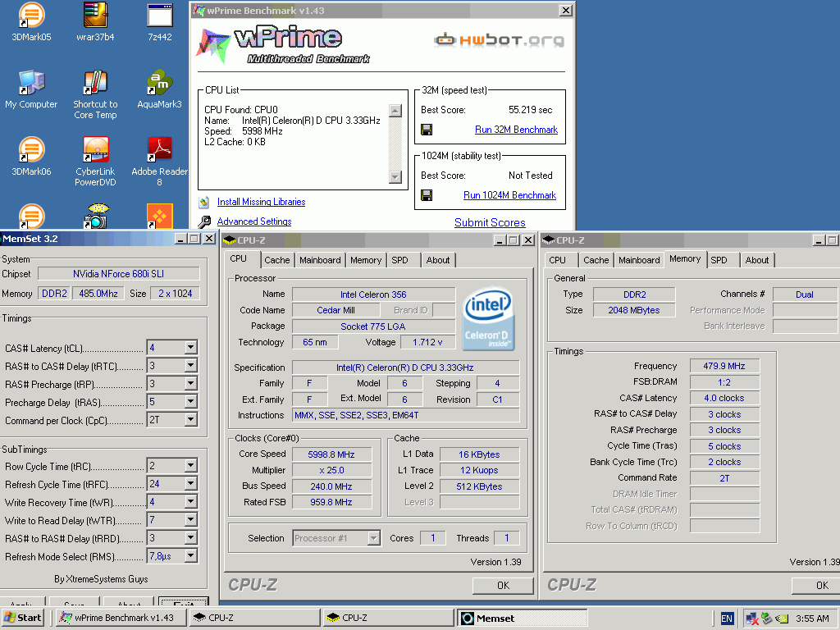
Task: Launch Shortcut to Core Temp icon
Action: click(95, 94)
